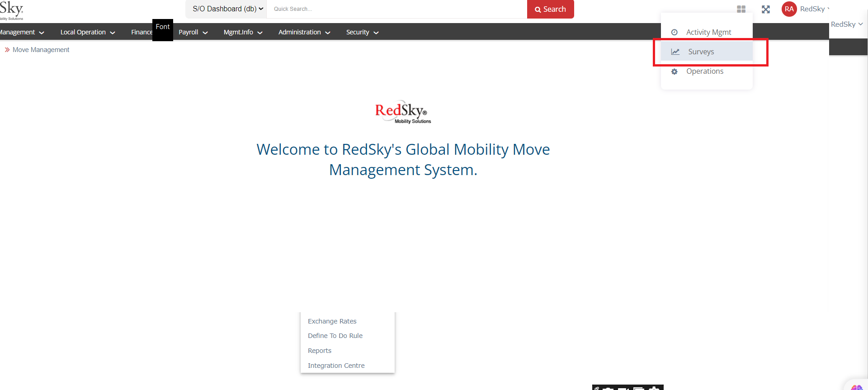Image resolution: width=868 pixels, height=390 pixels.
Task: Expand the Administration menu
Action: 304,32
